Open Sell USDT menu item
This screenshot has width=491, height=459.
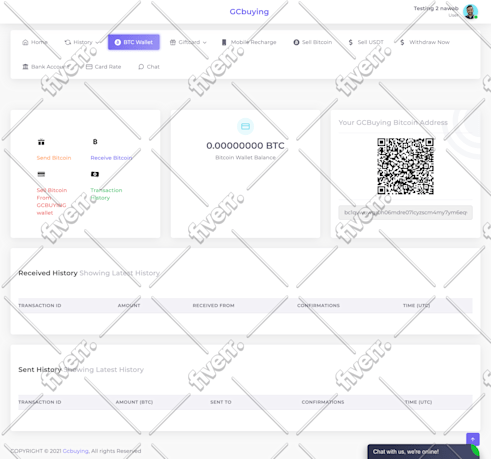[x=366, y=42]
